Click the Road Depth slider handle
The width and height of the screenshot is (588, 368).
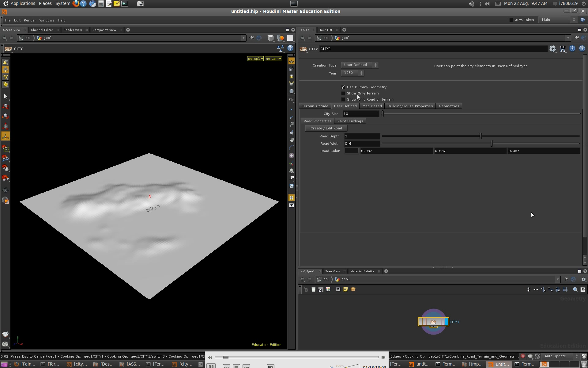click(x=481, y=136)
